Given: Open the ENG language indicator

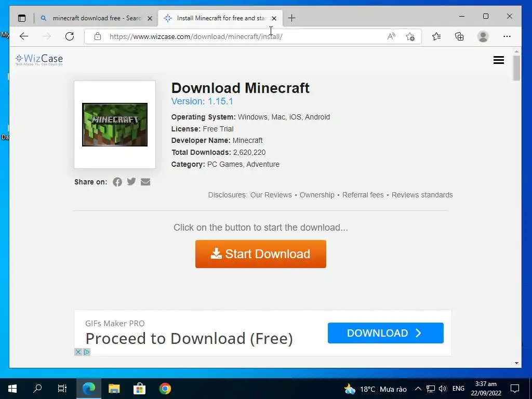Looking at the screenshot, I should pyautogui.click(x=458, y=389).
